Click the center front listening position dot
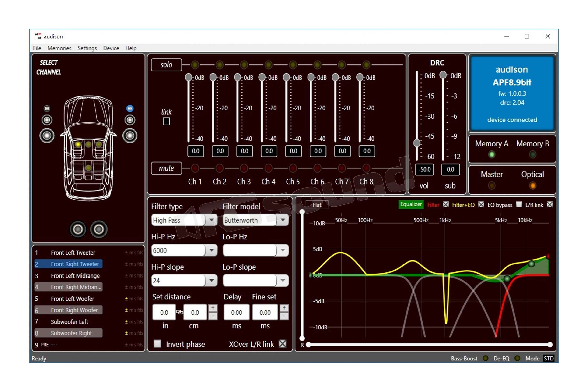Screen dimensions: 588x392 [88, 144]
